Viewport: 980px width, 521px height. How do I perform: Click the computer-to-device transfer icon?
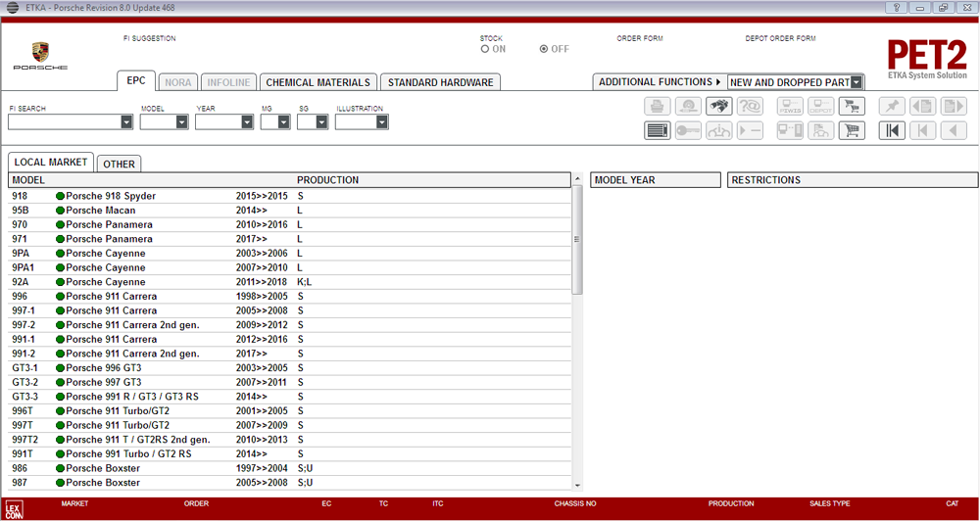click(790, 130)
